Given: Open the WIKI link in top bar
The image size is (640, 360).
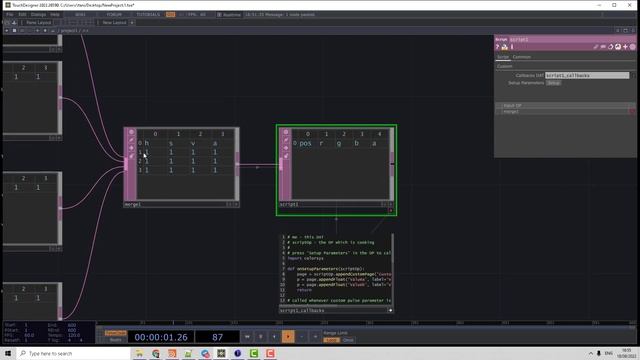Looking at the screenshot, I should click(80, 14).
